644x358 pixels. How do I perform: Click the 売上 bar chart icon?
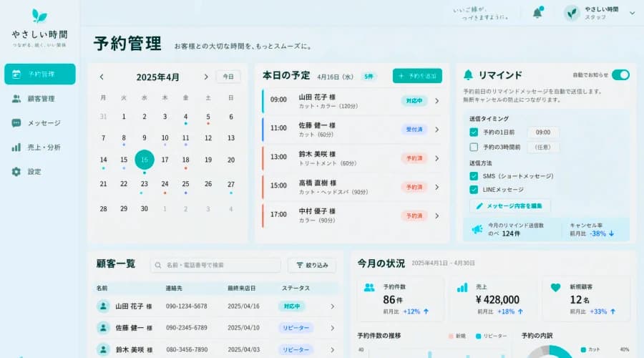[462, 288]
